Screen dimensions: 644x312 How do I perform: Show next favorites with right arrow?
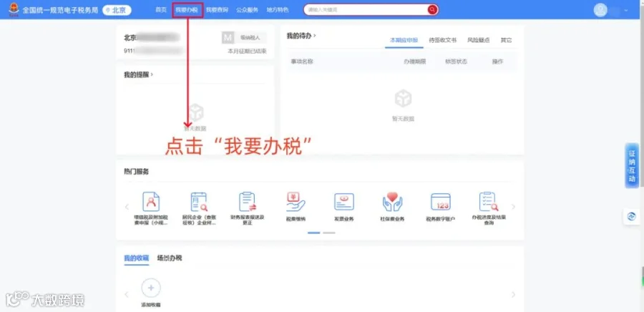[513, 294]
